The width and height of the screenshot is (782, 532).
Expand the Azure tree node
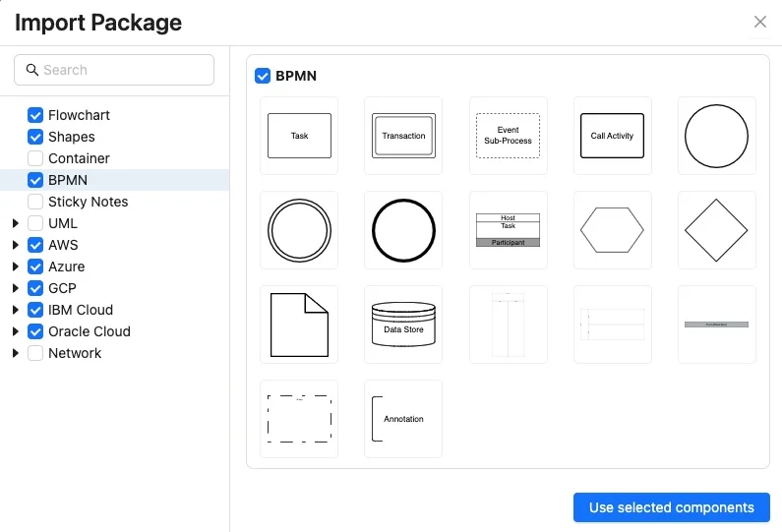tap(16, 266)
